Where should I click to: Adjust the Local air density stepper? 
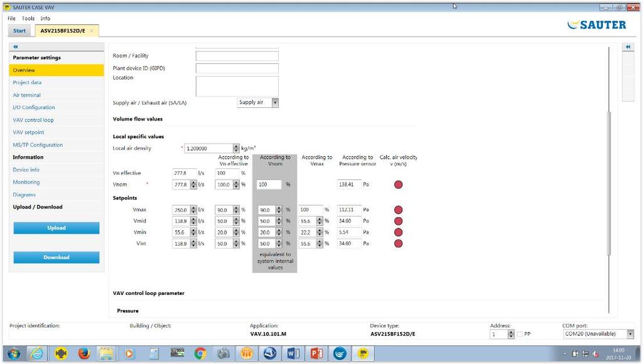point(236,148)
